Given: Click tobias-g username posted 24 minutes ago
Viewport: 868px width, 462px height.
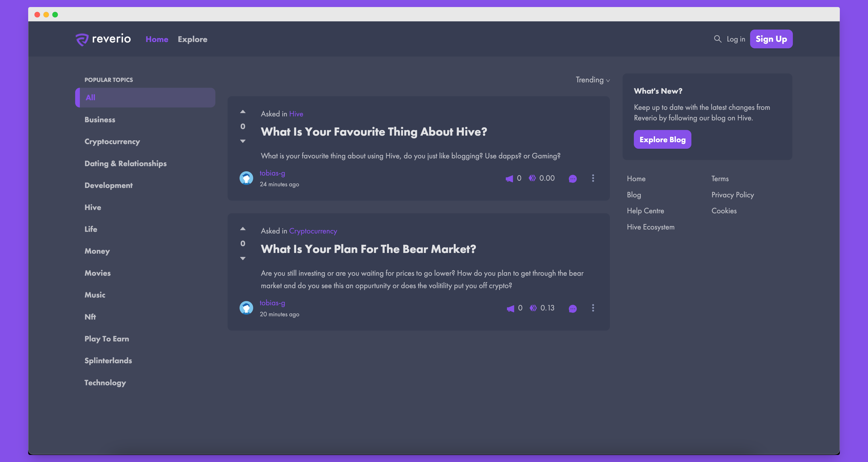Looking at the screenshot, I should [272, 173].
